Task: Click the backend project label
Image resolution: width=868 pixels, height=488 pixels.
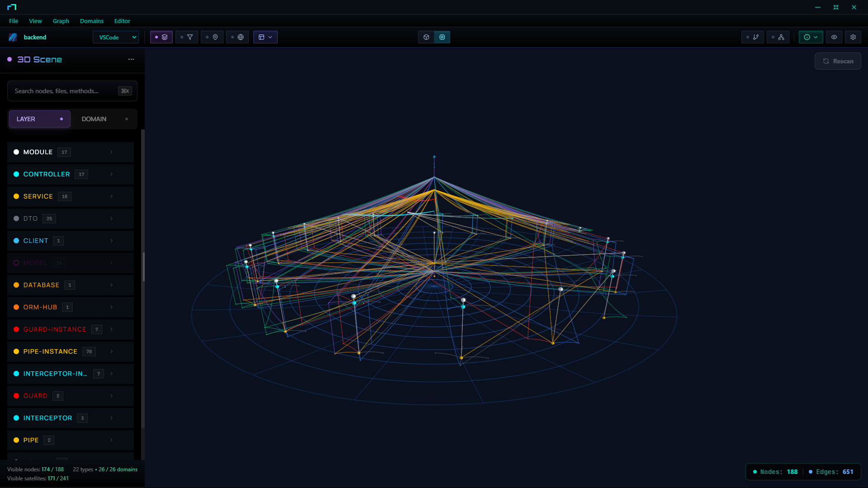Action: [35, 37]
